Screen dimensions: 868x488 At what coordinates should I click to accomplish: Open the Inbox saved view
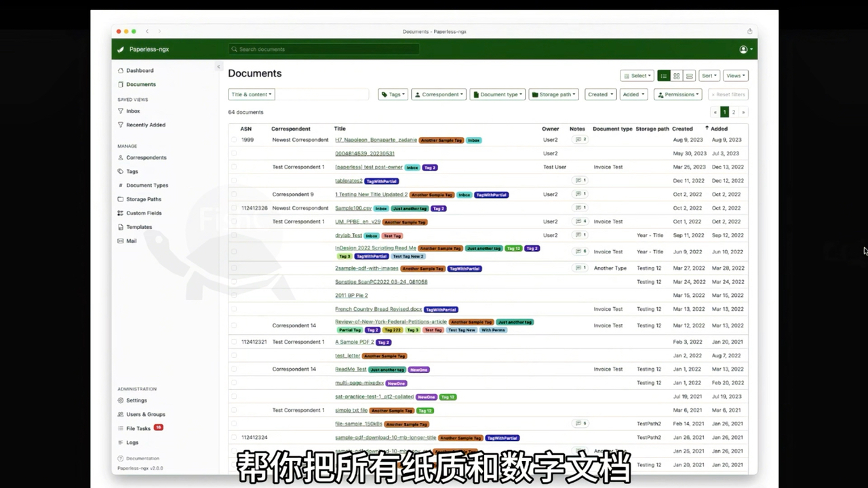[133, 111]
